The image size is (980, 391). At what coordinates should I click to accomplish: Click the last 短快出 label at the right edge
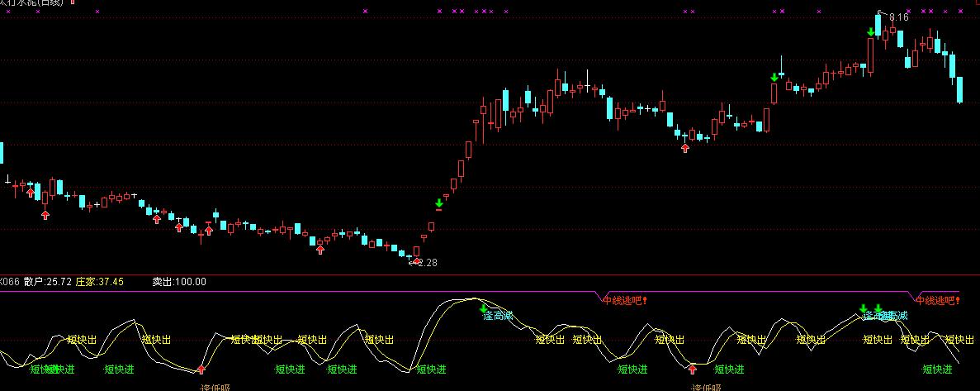coord(959,340)
